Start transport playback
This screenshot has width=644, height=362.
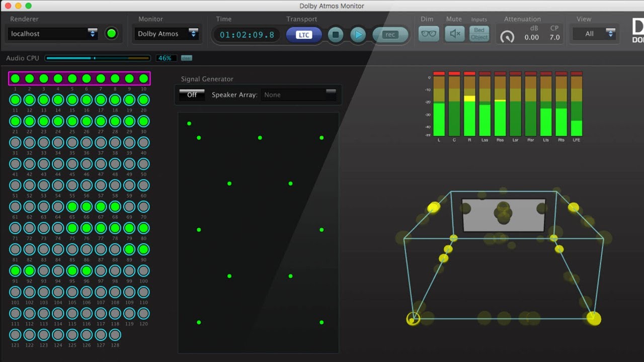point(358,35)
